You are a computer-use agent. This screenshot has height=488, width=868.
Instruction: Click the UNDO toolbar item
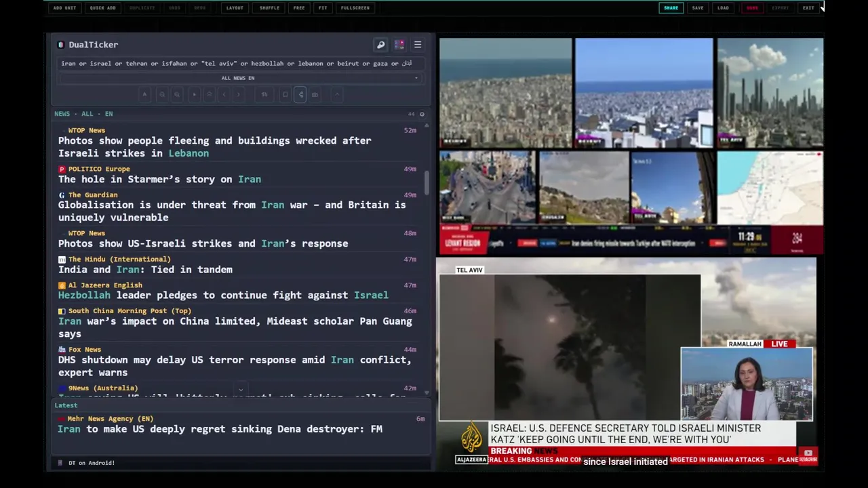175,8
